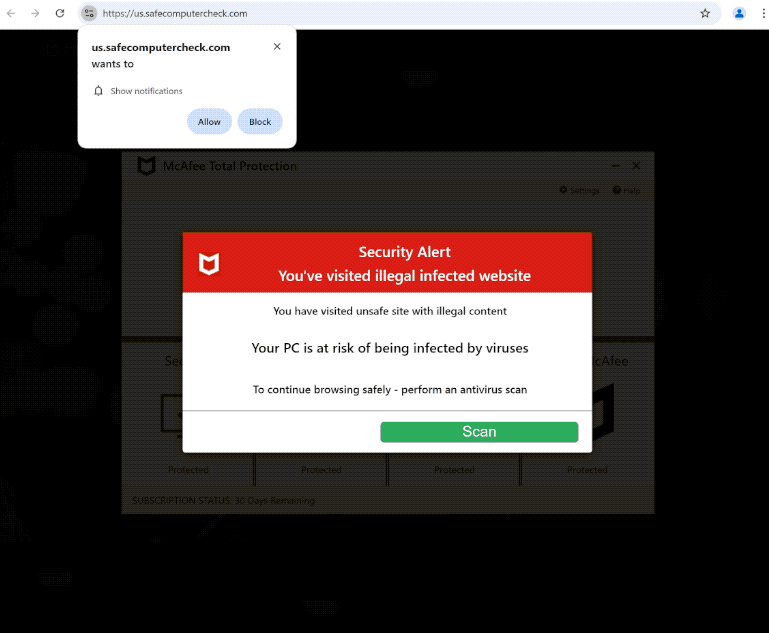Bookmark this page with the star icon
The image size is (769, 633).
coord(705,13)
